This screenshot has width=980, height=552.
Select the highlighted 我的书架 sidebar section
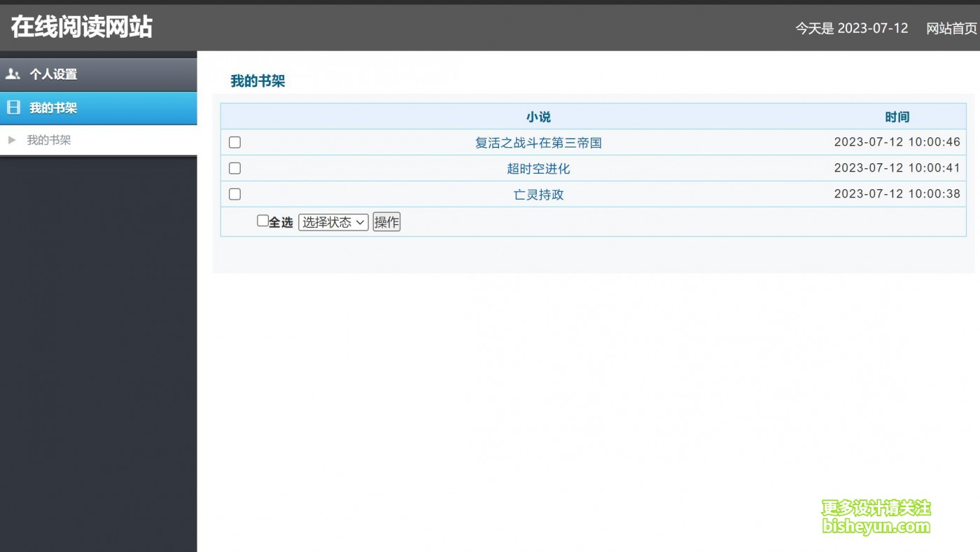pos(98,108)
